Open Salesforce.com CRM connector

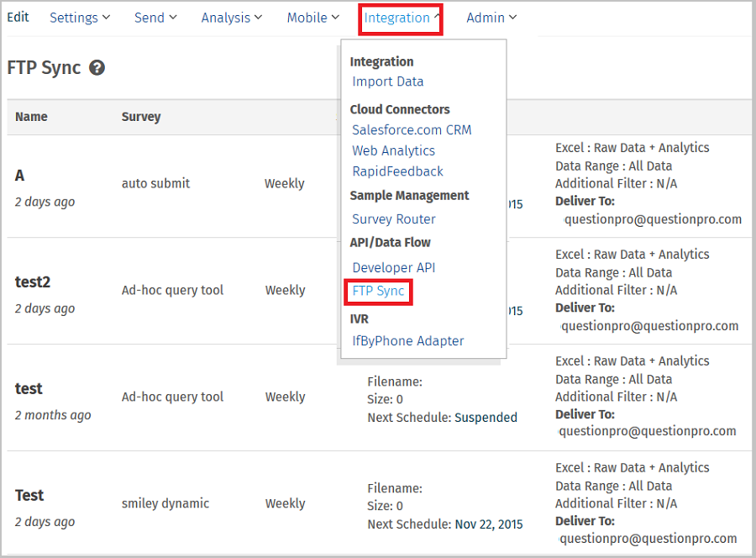click(412, 129)
